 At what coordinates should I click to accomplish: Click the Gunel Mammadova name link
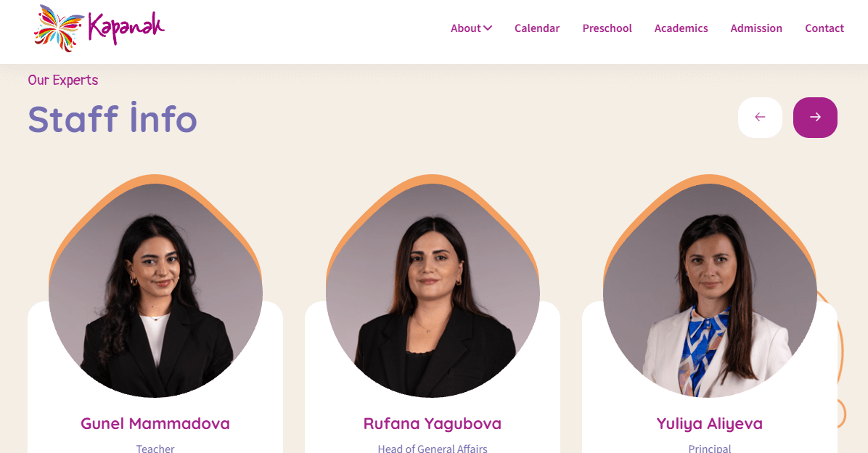(x=155, y=424)
